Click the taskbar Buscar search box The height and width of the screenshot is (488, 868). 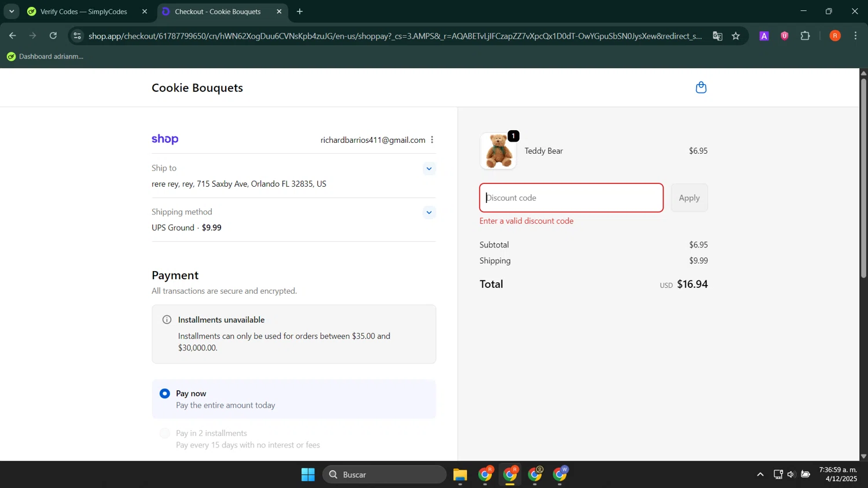(x=384, y=475)
